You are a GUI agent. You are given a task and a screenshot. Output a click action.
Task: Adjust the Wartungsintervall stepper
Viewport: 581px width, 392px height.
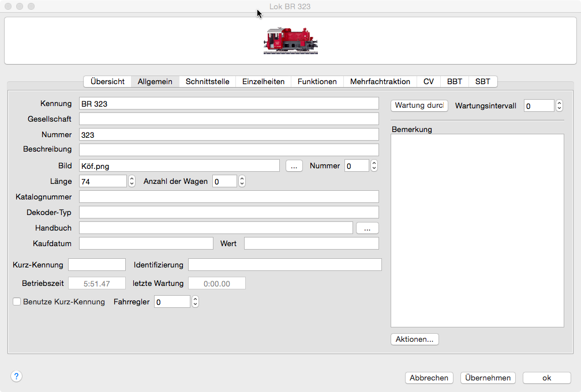coord(558,106)
